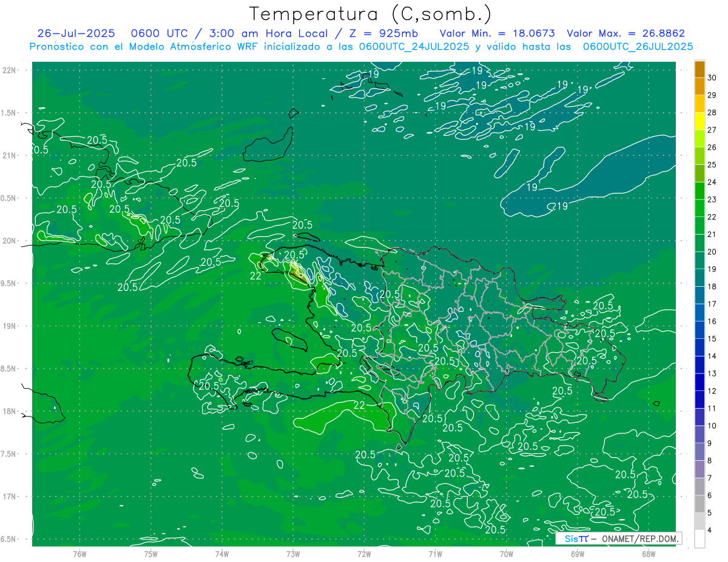Click the colorbar value label 7

pos(710,478)
